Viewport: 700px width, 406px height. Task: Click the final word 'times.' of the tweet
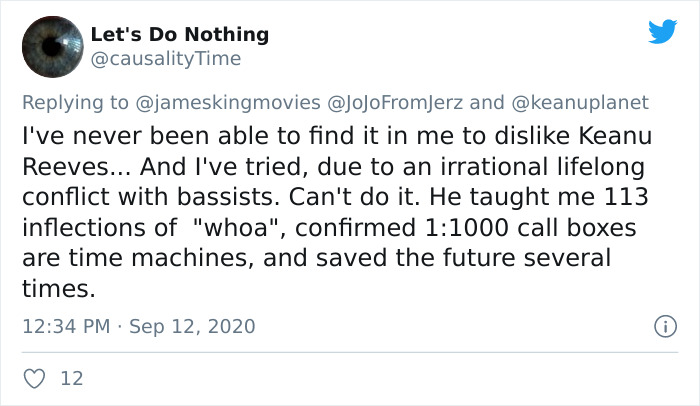[58, 288]
